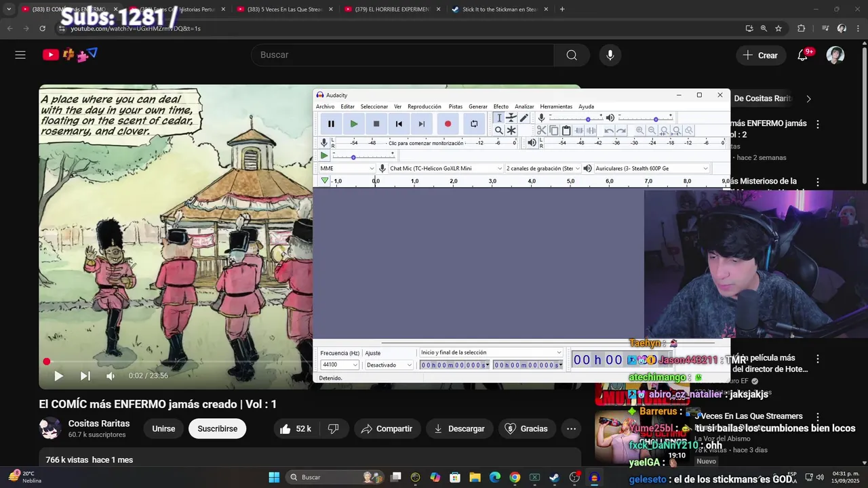
Task: Adjust the playback speed slider
Action: click(363, 156)
